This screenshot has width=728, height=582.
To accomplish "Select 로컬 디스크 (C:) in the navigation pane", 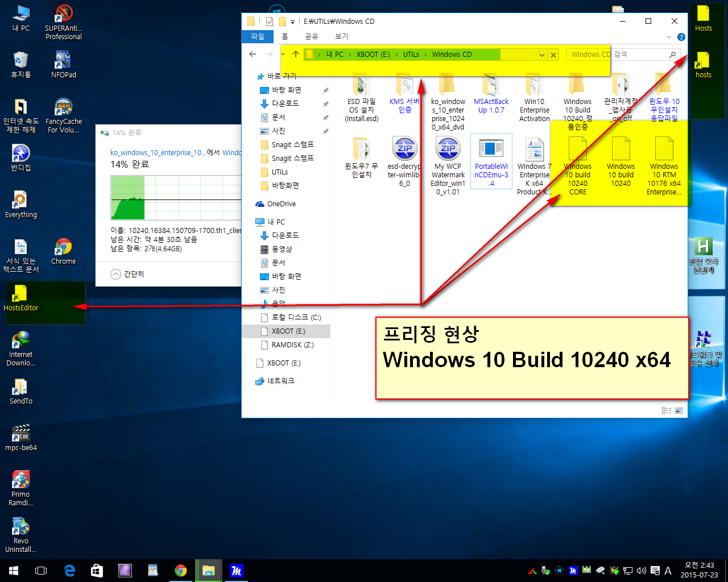I will point(291,317).
